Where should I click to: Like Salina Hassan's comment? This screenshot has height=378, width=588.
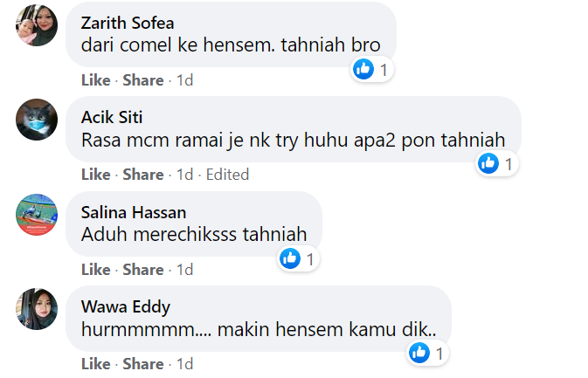tap(95, 270)
